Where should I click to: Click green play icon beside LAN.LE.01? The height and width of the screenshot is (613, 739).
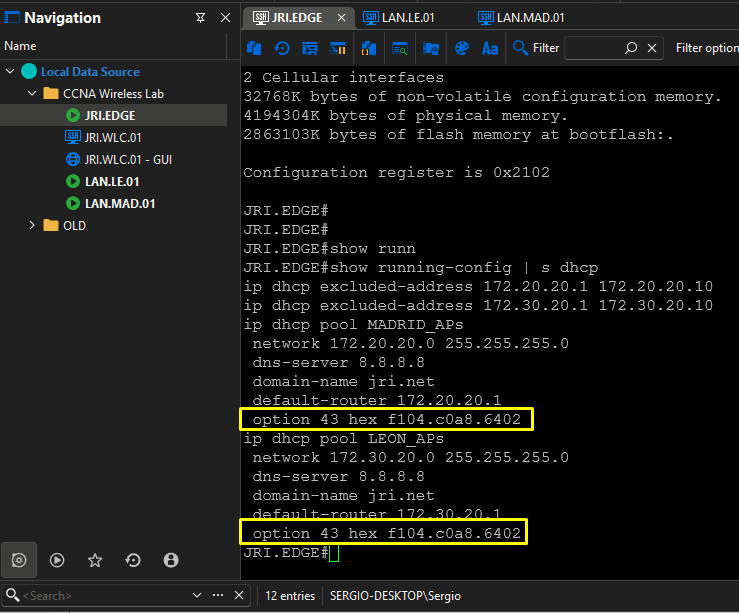(x=73, y=181)
